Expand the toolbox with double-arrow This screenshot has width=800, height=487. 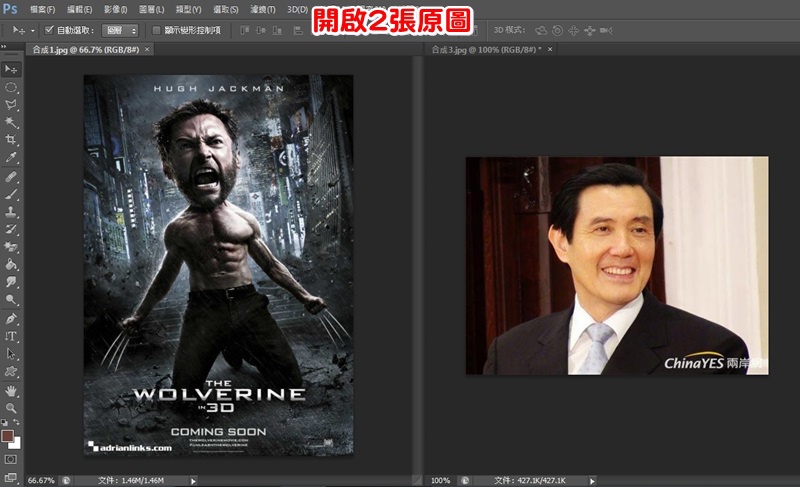tap(4, 47)
